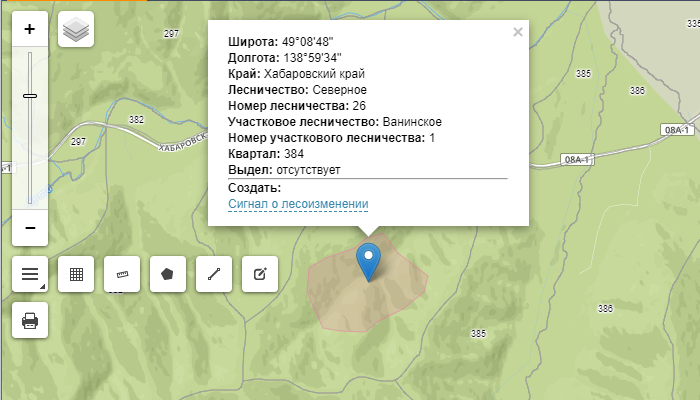Open the map layers switcher
700x400 pixels.
[76, 29]
